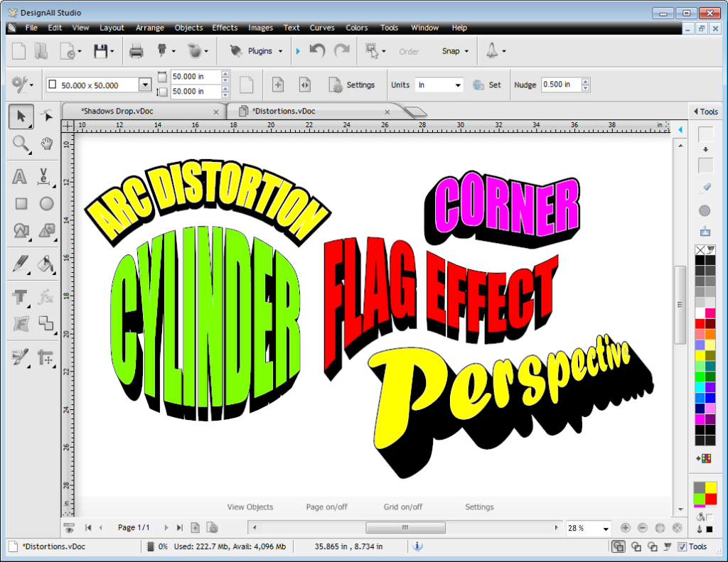This screenshot has height=562, width=728.
Task: Toggle Page on/off
Action: pos(326,507)
